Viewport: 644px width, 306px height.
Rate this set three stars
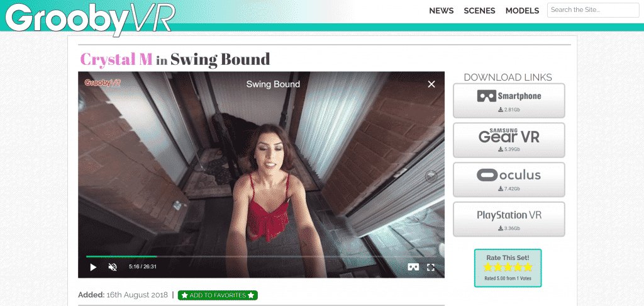pos(508,268)
